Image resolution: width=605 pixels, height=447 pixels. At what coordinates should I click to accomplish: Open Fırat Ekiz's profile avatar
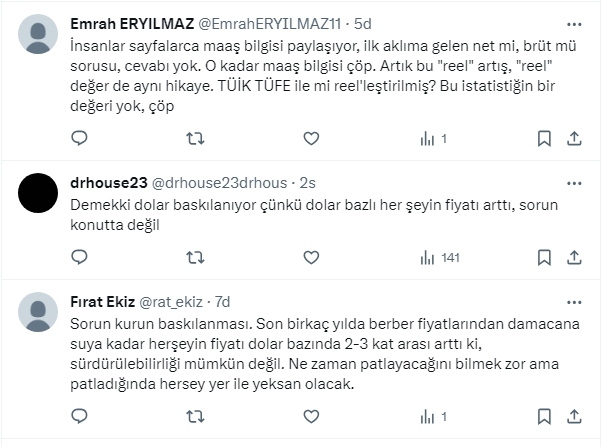(x=39, y=312)
